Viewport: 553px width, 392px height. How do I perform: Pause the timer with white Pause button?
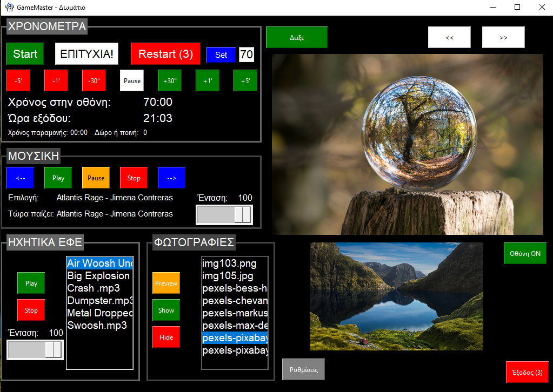[132, 80]
